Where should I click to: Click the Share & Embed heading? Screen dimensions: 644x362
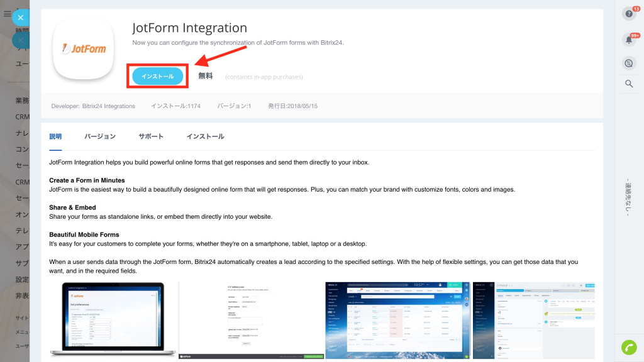coord(72,207)
